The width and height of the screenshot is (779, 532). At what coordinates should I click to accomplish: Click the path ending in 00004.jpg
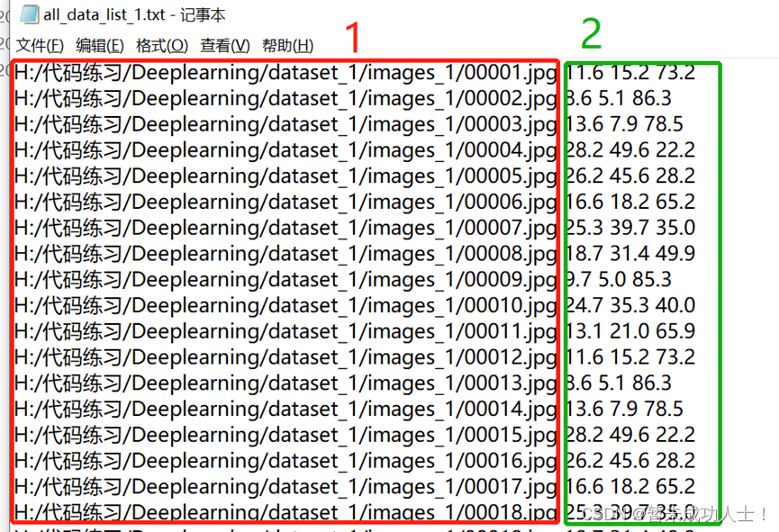(285, 150)
